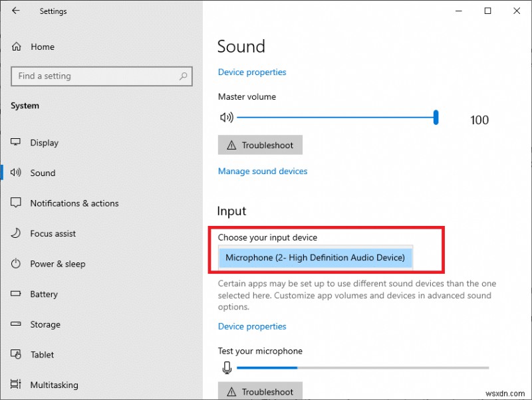Go to Notifications & actions settings
Image resolution: width=532 pixels, height=400 pixels.
coord(74,203)
